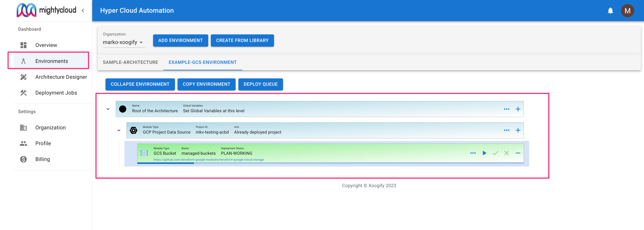This screenshot has height=230, width=644.
Task: Collapse the Root of the Architecture node
Action: click(108, 109)
